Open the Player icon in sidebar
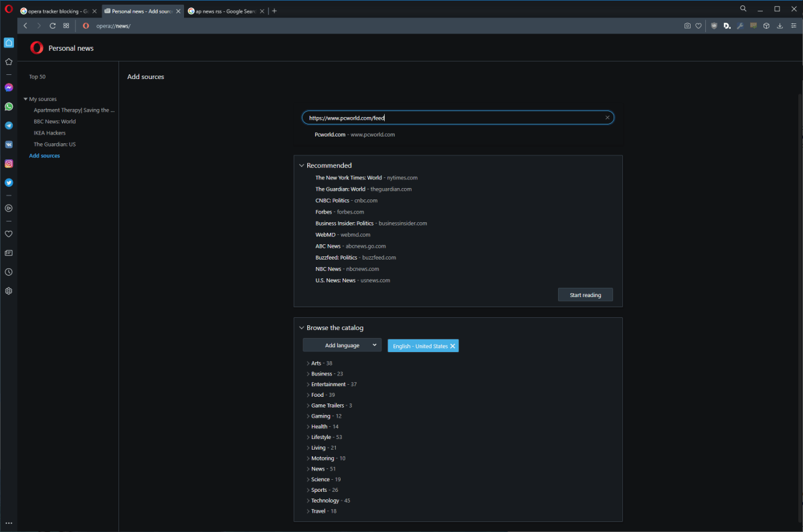 [9, 208]
